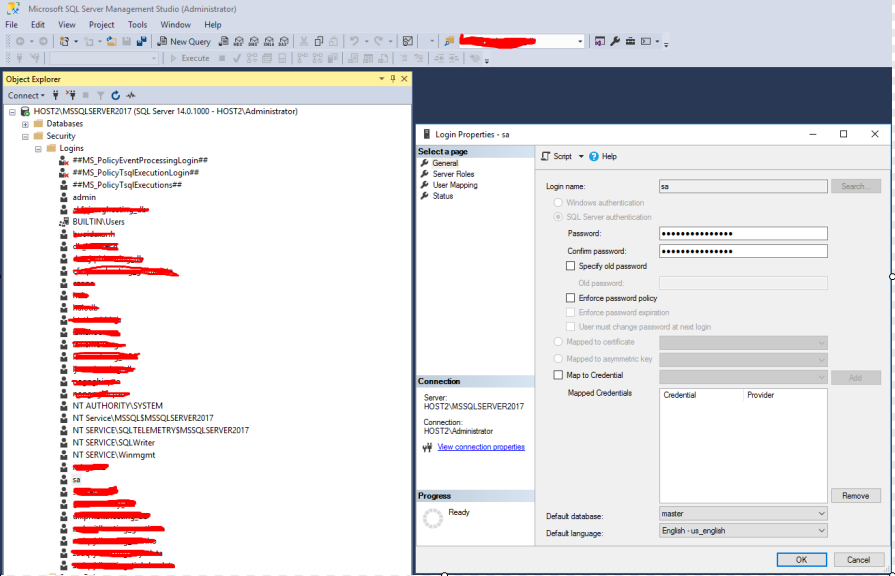The width and height of the screenshot is (895, 576).
Task: Open the Script toolbar icon in Login Properties
Action: pyautogui.click(x=557, y=157)
